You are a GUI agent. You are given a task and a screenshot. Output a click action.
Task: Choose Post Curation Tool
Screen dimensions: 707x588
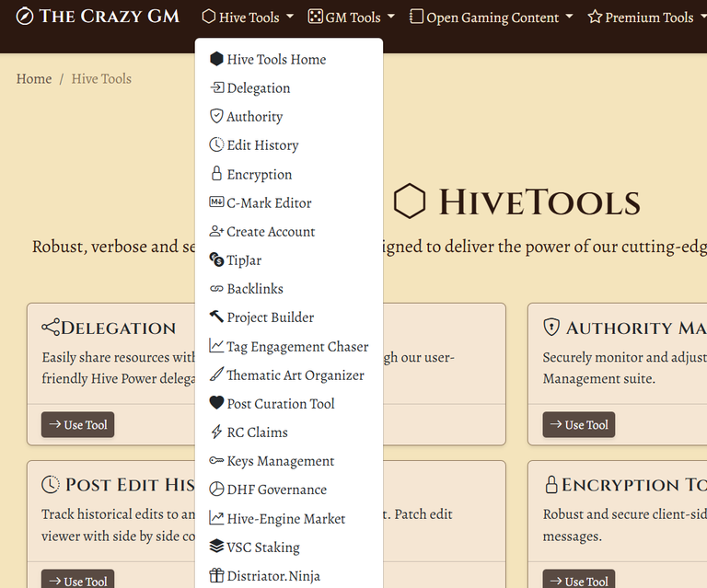(289, 403)
